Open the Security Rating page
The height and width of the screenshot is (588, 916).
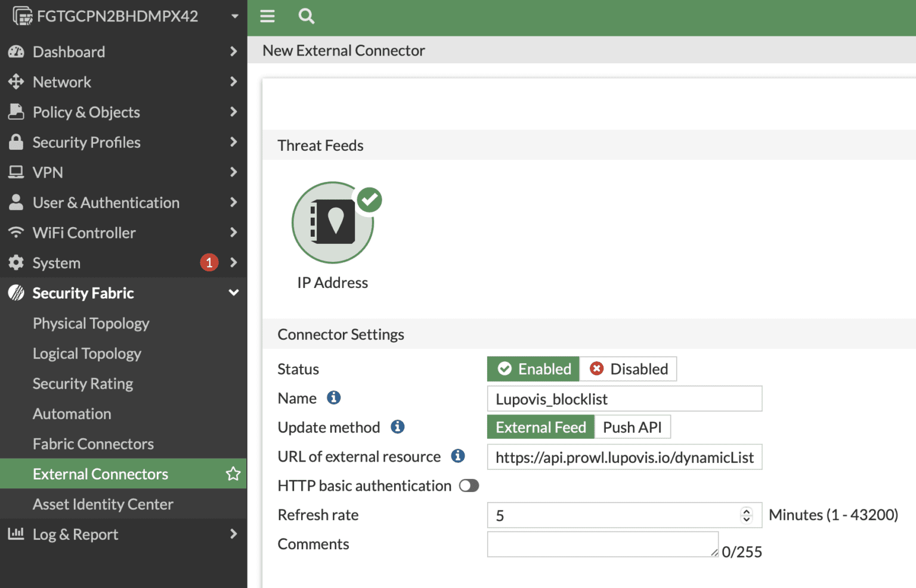coord(82,383)
